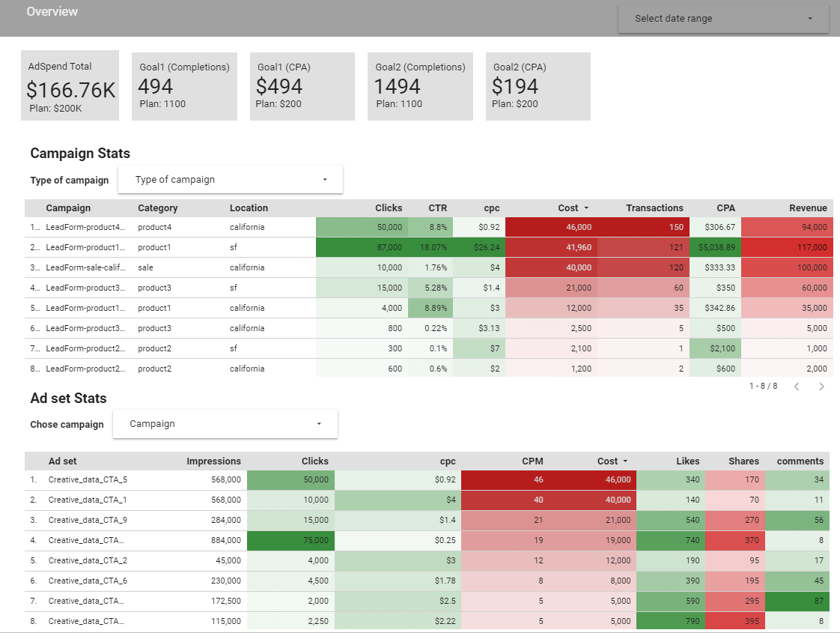Go to previous page of Campaign Stats
This screenshot has width=840, height=633.
point(797,387)
